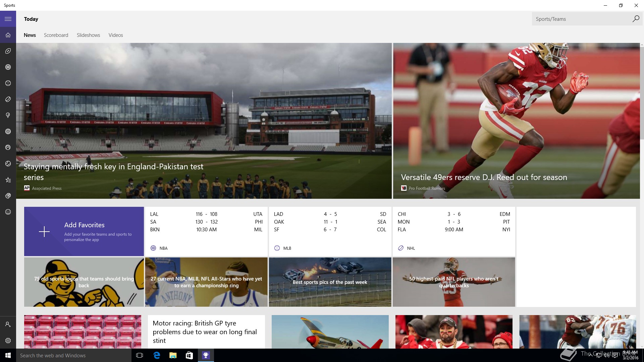Click the MLB baseball league icon
Screen dimensions: 644x362
click(x=277, y=248)
